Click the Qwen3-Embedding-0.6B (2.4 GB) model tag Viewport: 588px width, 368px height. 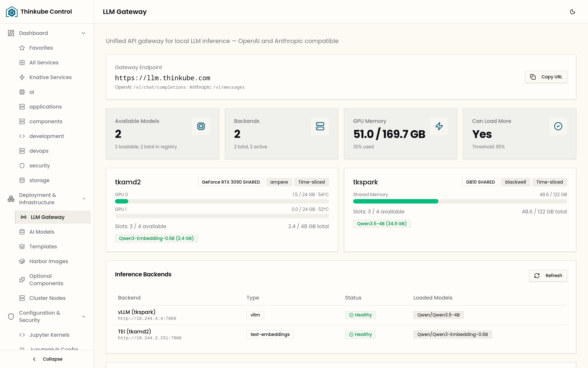click(x=156, y=238)
